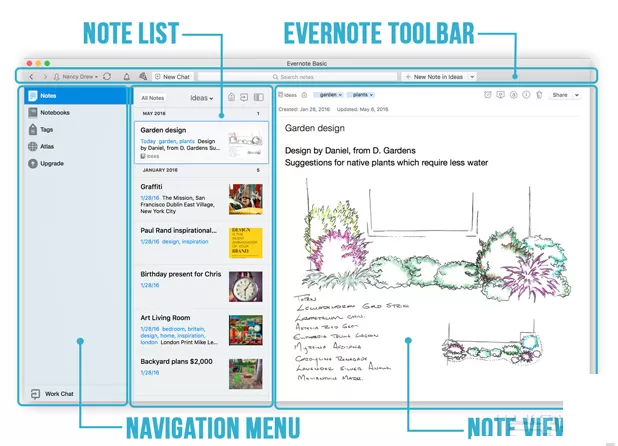The width and height of the screenshot is (618, 446).
Task: Open note info via the i icon
Action: [x=526, y=95]
